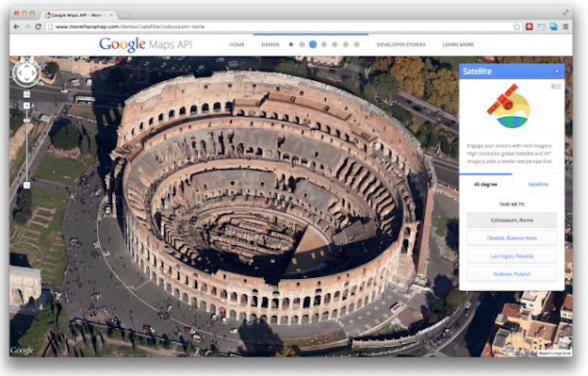Click the home icon in the demos dots

[x=291, y=44]
